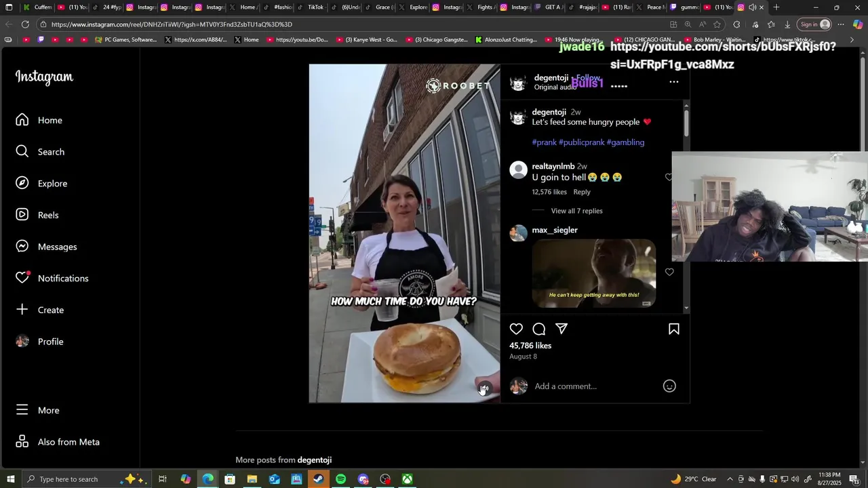The height and width of the screenshot is (488, 868).
Task: Open max__siegler's profile link
Action: [555, 230]
